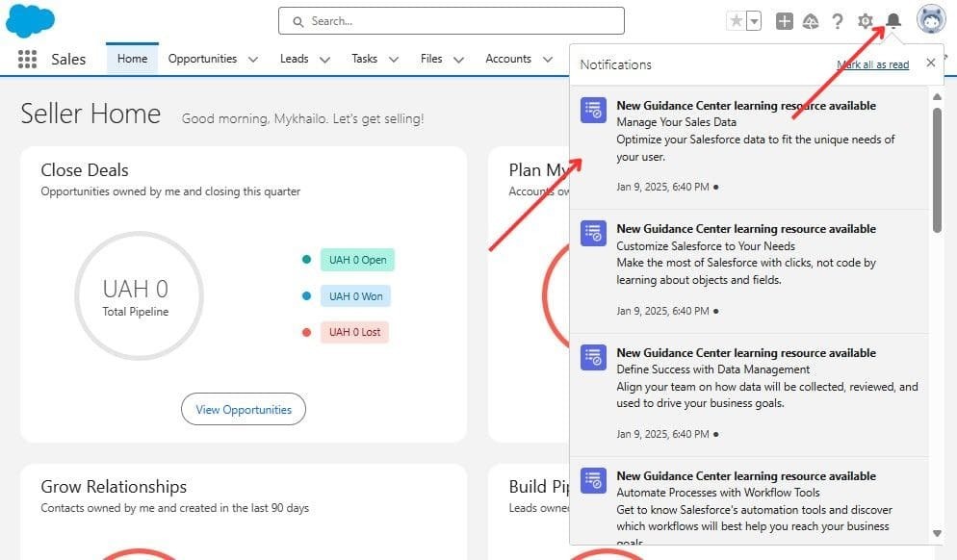This screenshot has width=957, height=560.
Task: Open the Tasks tab
Action: tap(364, 59)
